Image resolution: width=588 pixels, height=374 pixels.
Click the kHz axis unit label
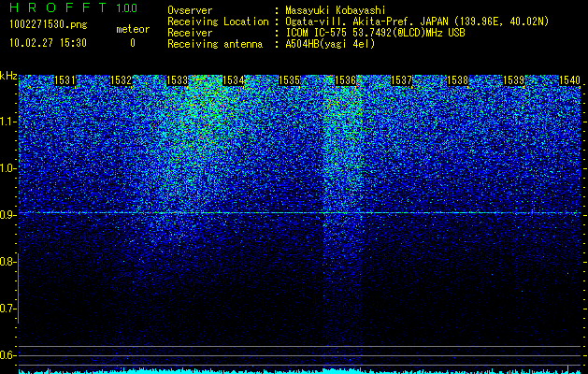tap(8, 76)
